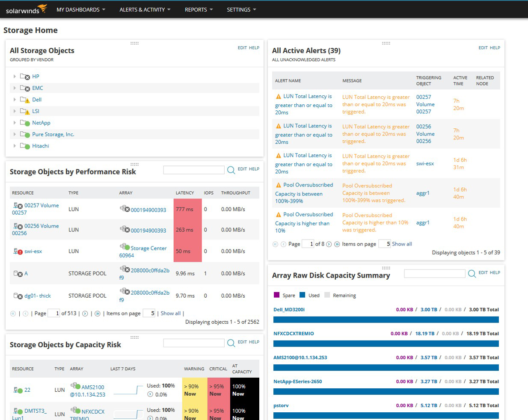Image resolution: width=528 pixels, height=420 pixels.
Task: Open the My Dashboards menu
Action: (x=81, y=9)
